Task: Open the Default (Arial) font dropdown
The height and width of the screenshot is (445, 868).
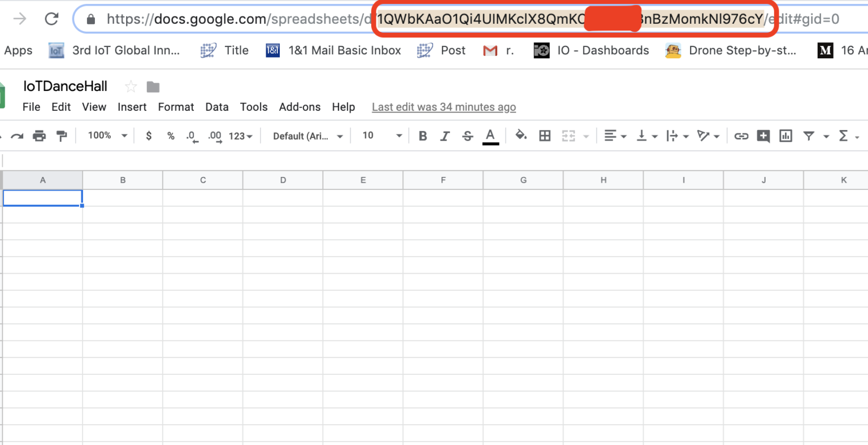Action: coord(308,136)
